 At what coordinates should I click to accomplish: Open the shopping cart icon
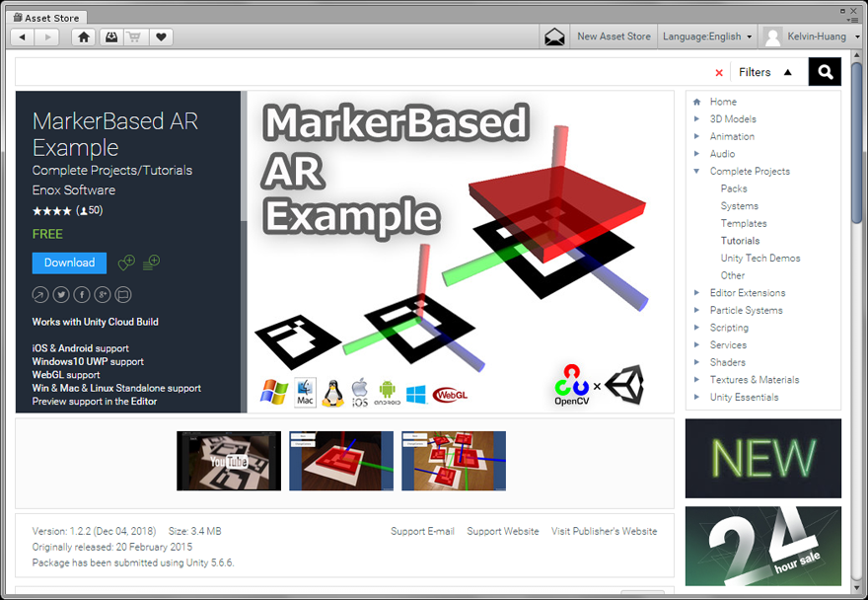[134, 37]
